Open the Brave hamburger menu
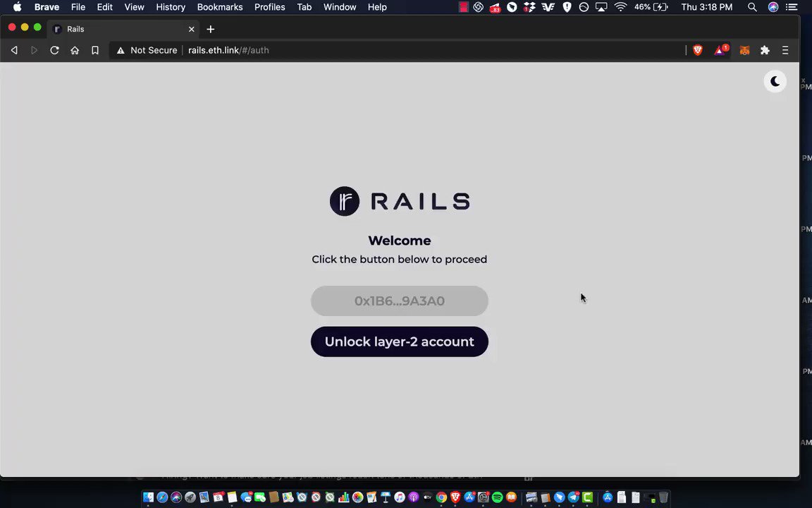This screenshot has width=812, height=508. tap(785, 50)
